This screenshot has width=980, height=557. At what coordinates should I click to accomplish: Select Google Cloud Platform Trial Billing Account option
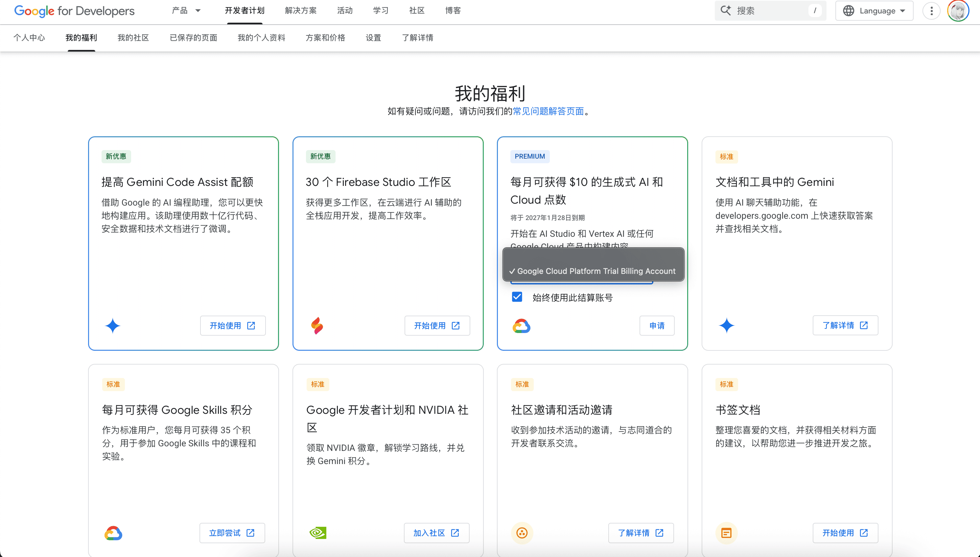pyautogui.click(x=593, y=271)
